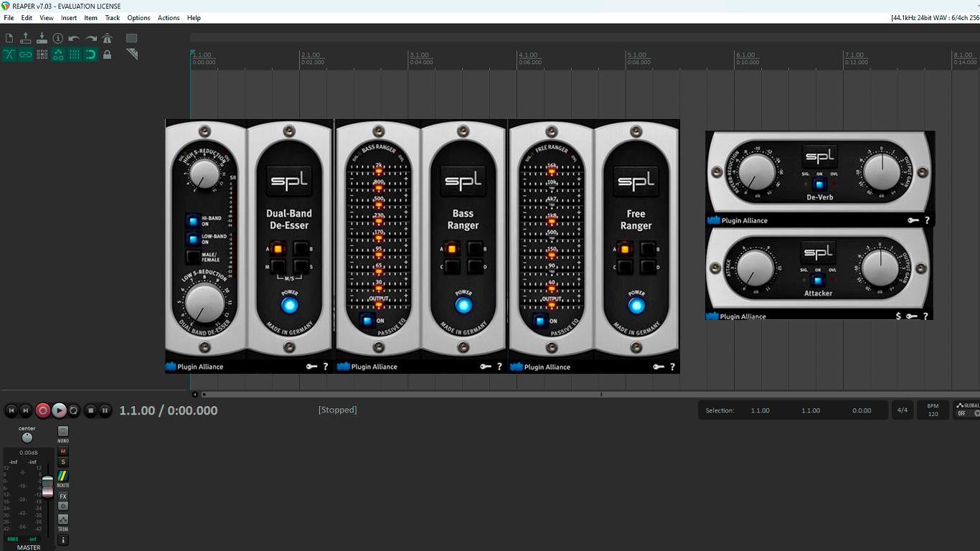Mute the master track with M button
980x551 pixels.
click(x=63, y=451)
